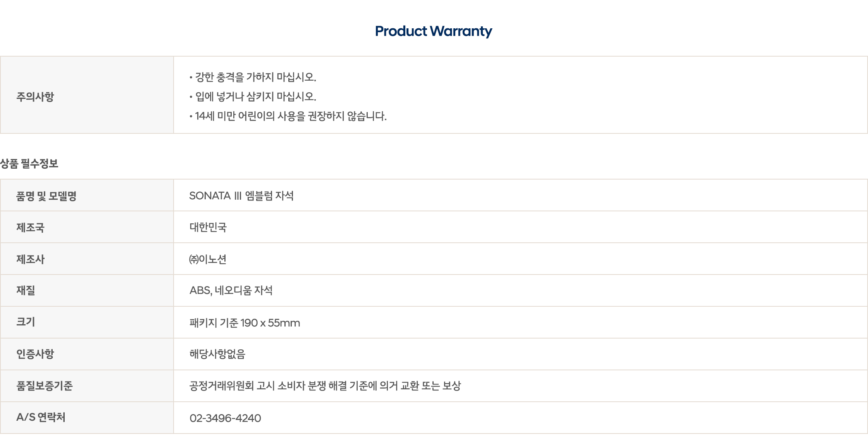Click the Product Warranty heading
Viewport: 868px width, 444px height.
433,31
